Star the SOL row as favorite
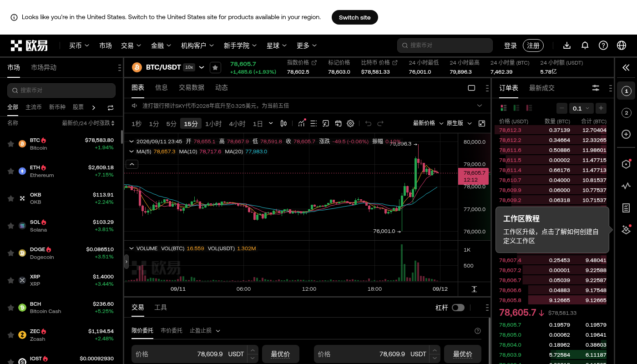637x364 pixels. click(x=10, y=226)
